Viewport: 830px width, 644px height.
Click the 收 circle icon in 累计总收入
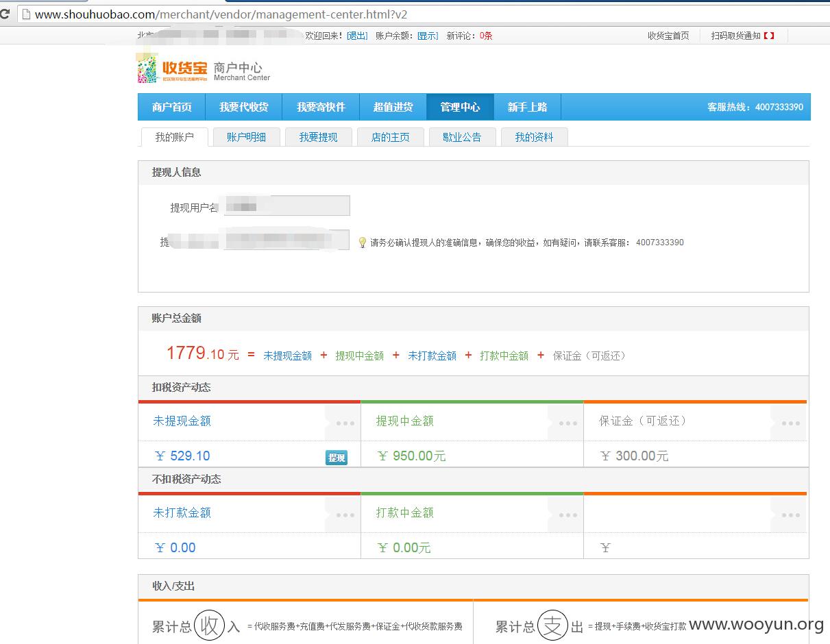pyautogui.click(x=209, y=626)
